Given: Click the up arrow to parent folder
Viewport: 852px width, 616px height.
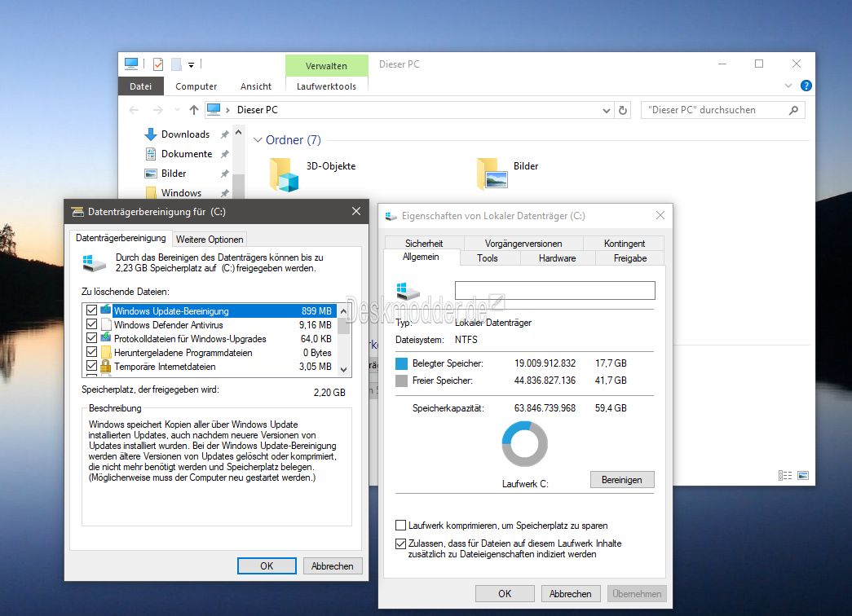Looking at the screenshot, I should (x=194, y=110).
